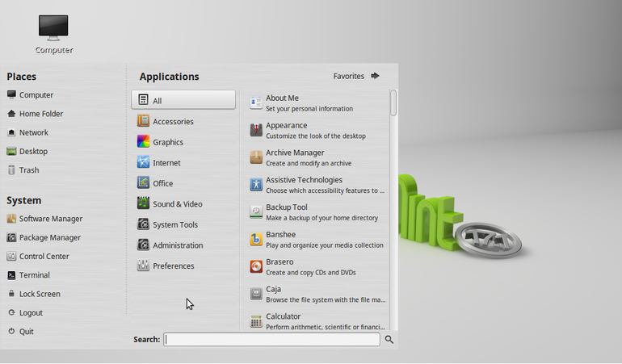Click the Control Center label

click(x=44, y=256)
